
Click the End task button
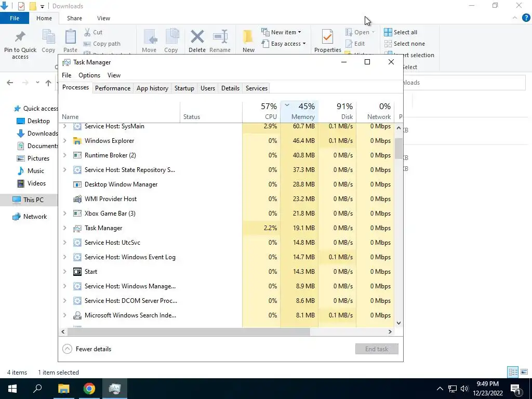tap(377, 349)
